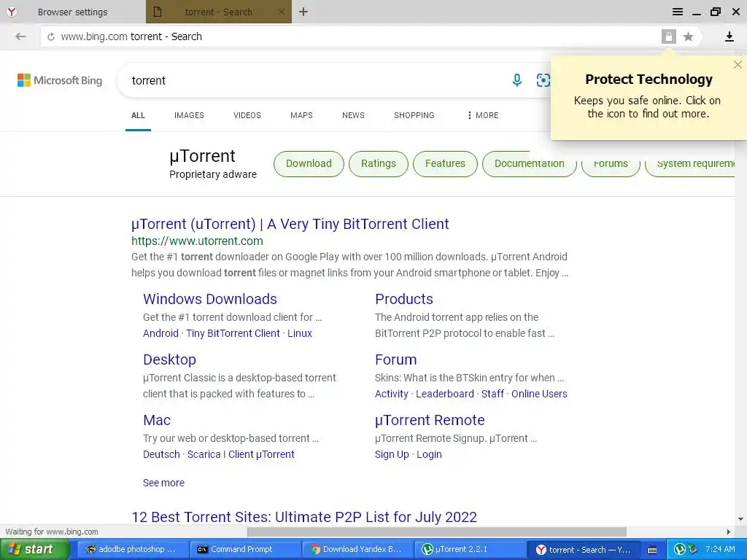The width and height of the screenshot is (747, 560).
Task: Open the Mac sitelink
Action: coord(157,420)
